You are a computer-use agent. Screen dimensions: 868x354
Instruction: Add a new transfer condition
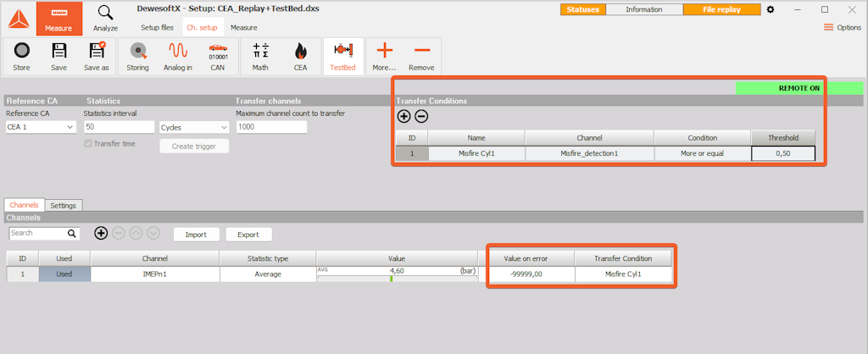403,116
